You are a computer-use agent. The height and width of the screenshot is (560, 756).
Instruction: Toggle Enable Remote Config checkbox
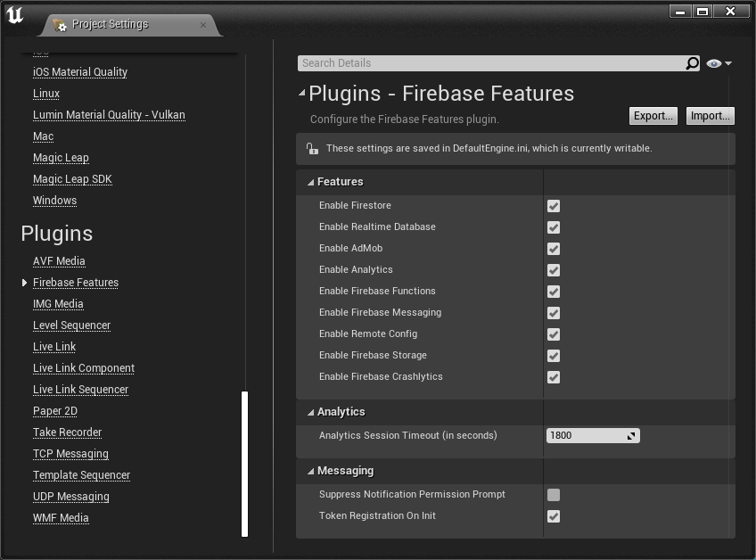click(554, 334)
